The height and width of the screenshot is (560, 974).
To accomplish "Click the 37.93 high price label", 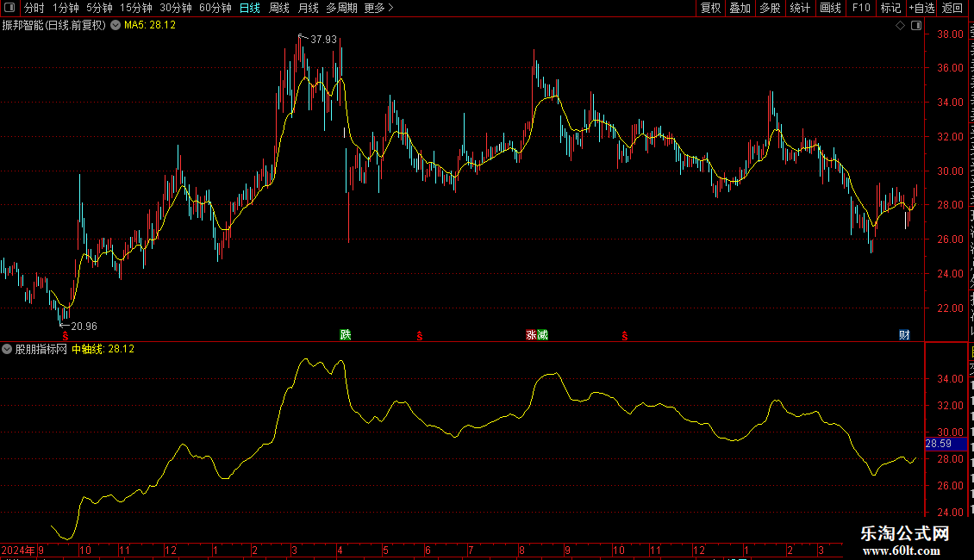I will click(323, 39).
